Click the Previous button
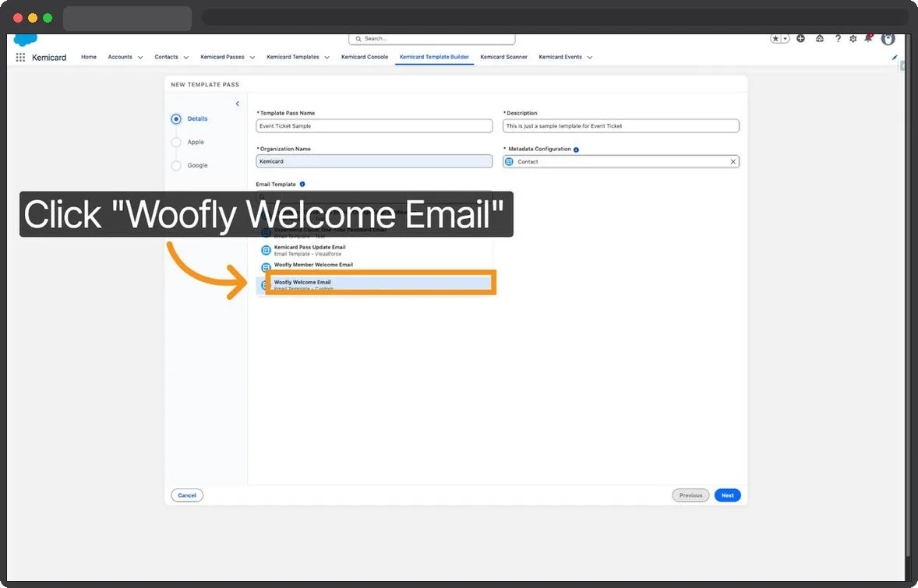This screenshot has height=588, width=918. click(x=691, y=495)
